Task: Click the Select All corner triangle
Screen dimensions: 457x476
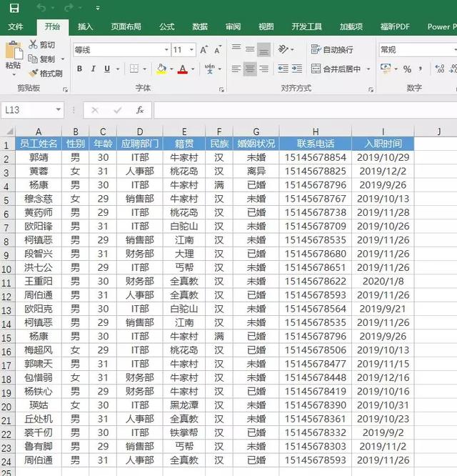Action: tap(9, 131)
